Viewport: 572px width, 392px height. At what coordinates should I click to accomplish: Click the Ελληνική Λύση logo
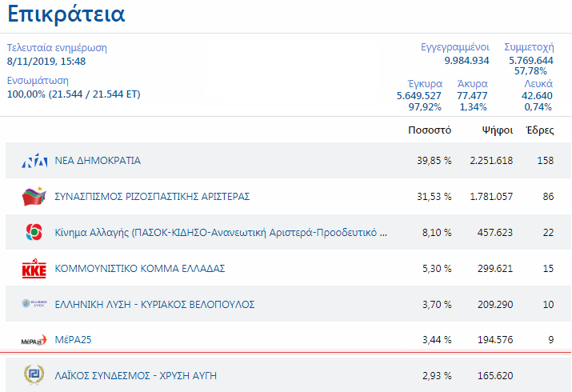click(x=34, y=303)
